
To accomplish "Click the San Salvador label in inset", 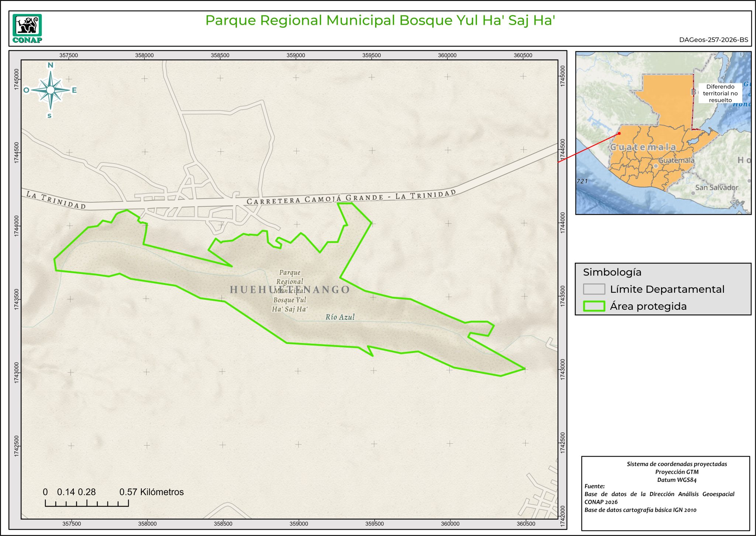I will (x=716, y=188).
